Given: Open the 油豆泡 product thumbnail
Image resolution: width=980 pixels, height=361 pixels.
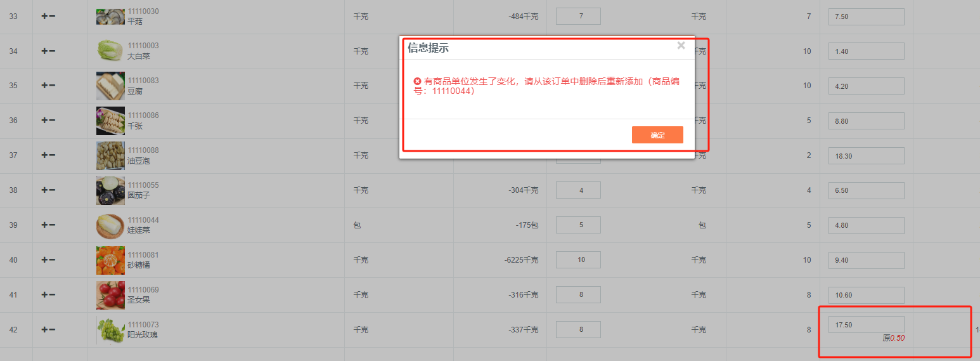Looking at the screenshot, I should (110, 155).
